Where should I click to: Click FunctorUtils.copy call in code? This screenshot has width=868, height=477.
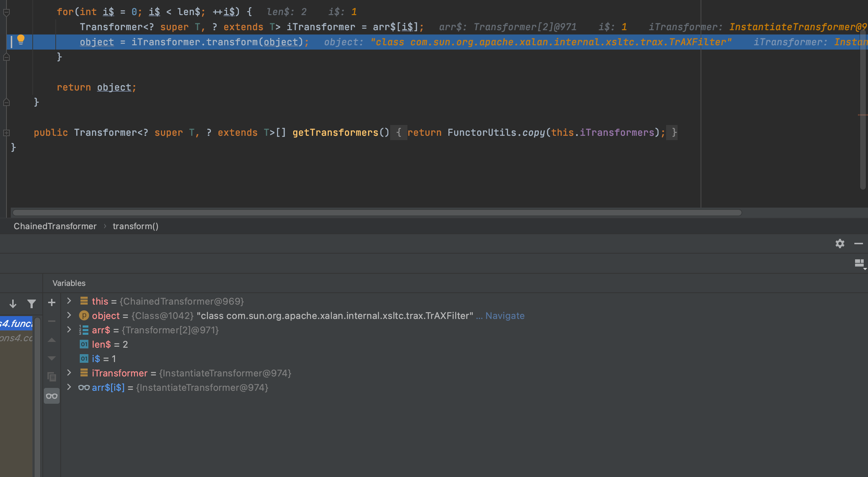coord(497,133)
